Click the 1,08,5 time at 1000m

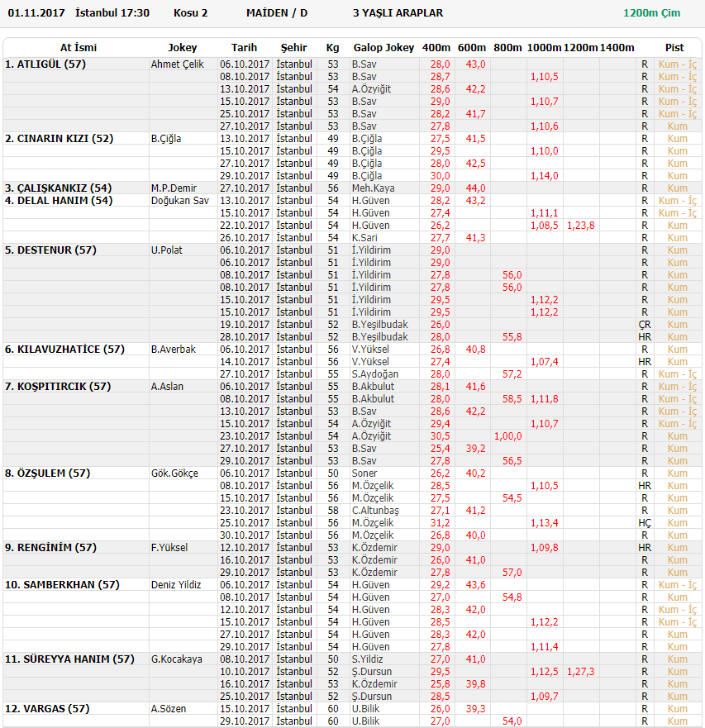click(x=545, y=226)
